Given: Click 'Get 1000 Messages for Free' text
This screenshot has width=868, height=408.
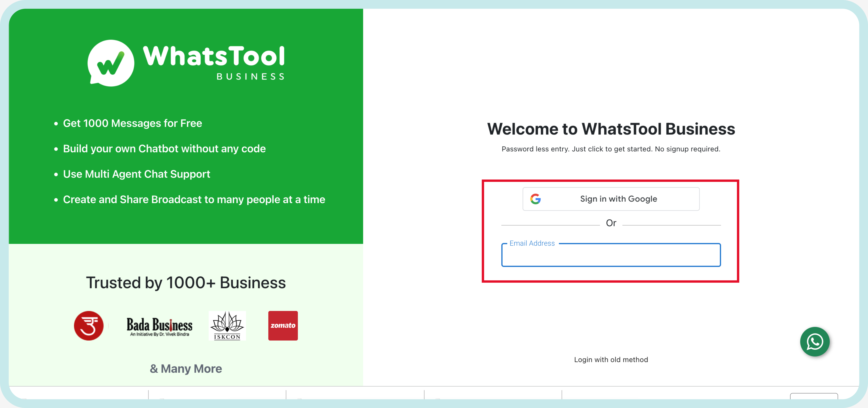Looking at the screenshot, I should coord(132,123).
